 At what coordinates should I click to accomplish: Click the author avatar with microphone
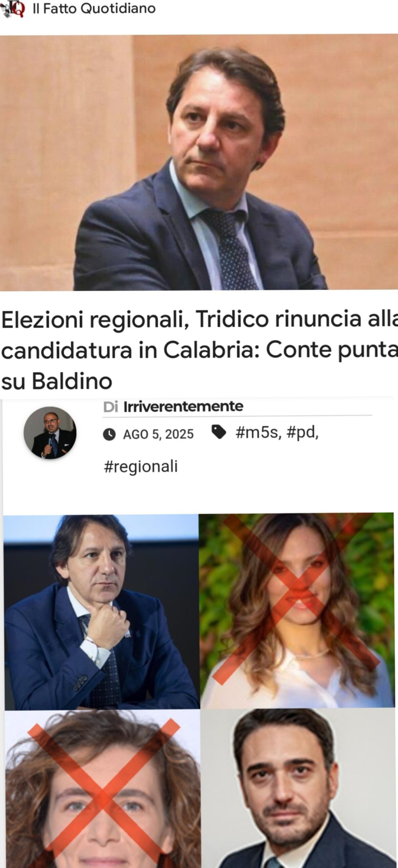pyautogui.click(x=50, y=433)
